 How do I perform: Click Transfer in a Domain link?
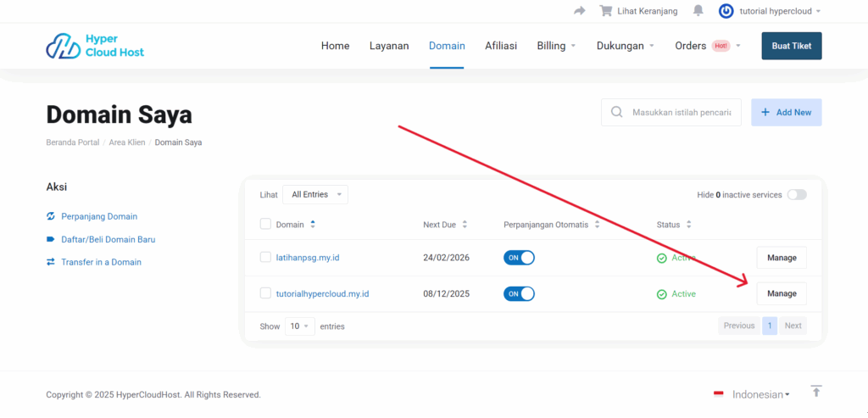coord(102,263)
